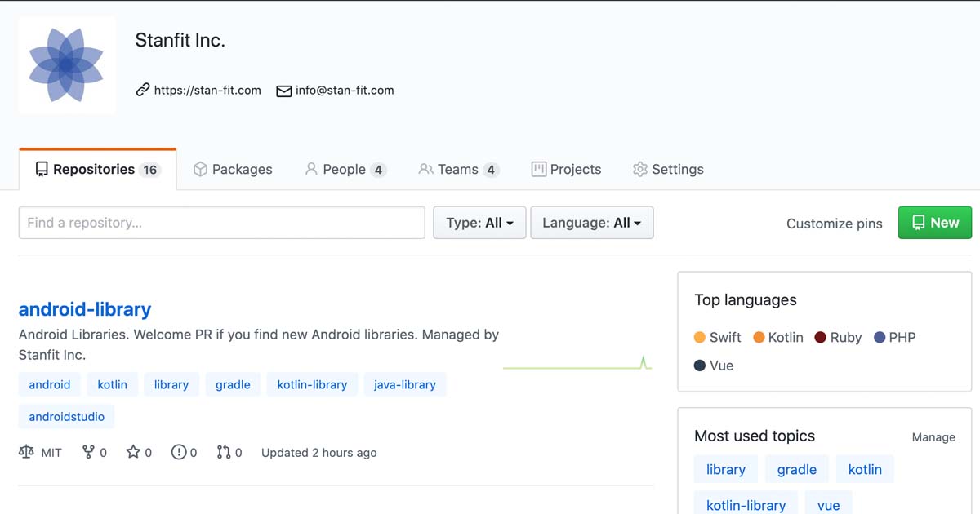Image resolution: width=980 pixels, height=514 pixels.
Task: Click the Stanfit Inc. flower logo avatar
Action: pos(66,65)
